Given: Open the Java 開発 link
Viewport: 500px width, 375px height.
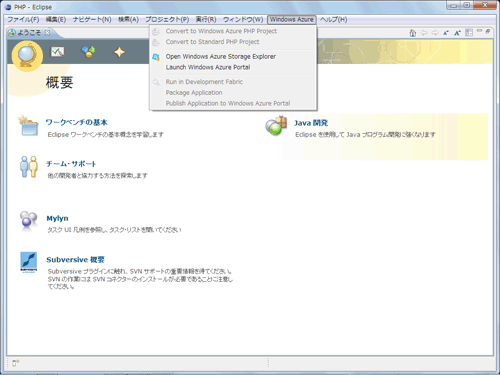Looking at the screenshot, I should 311,123.
